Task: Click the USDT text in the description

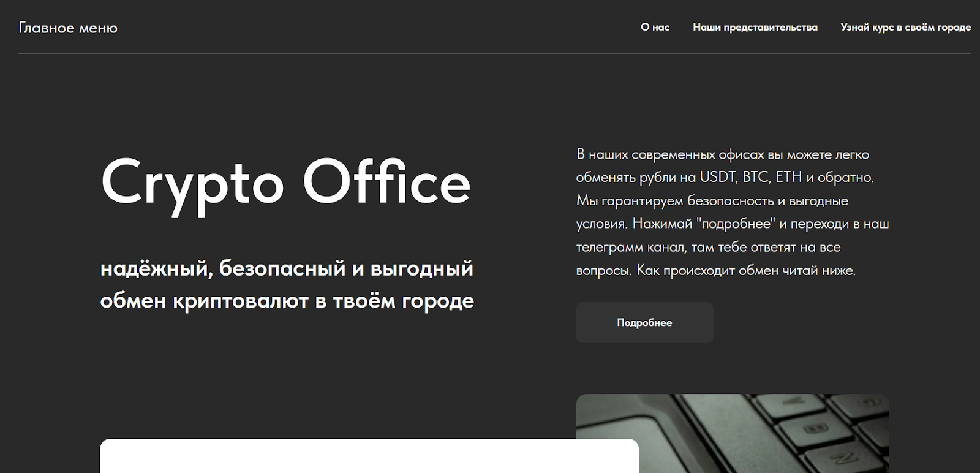Action: point(717,177)
